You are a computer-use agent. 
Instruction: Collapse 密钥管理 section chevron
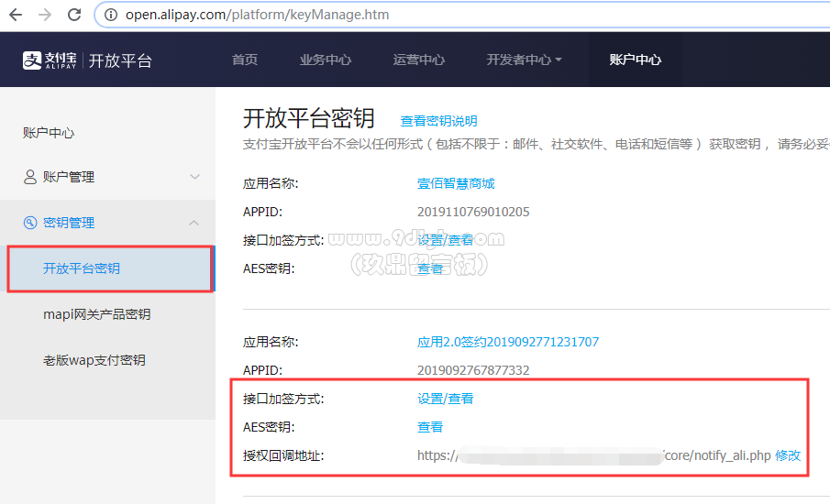point(194,223)
